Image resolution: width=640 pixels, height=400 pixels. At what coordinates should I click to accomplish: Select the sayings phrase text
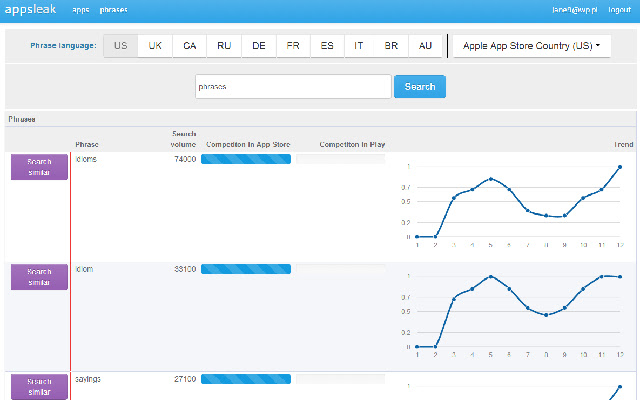click(x=88, y=379)
